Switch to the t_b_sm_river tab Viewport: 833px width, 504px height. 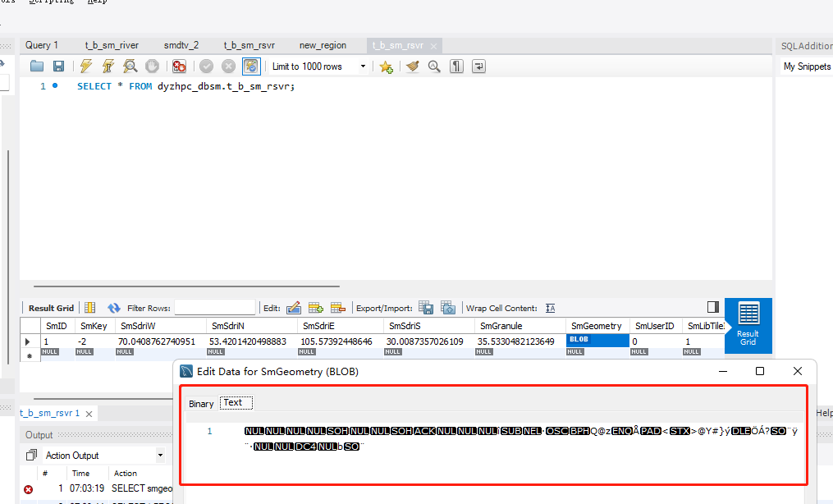point(112,45)
